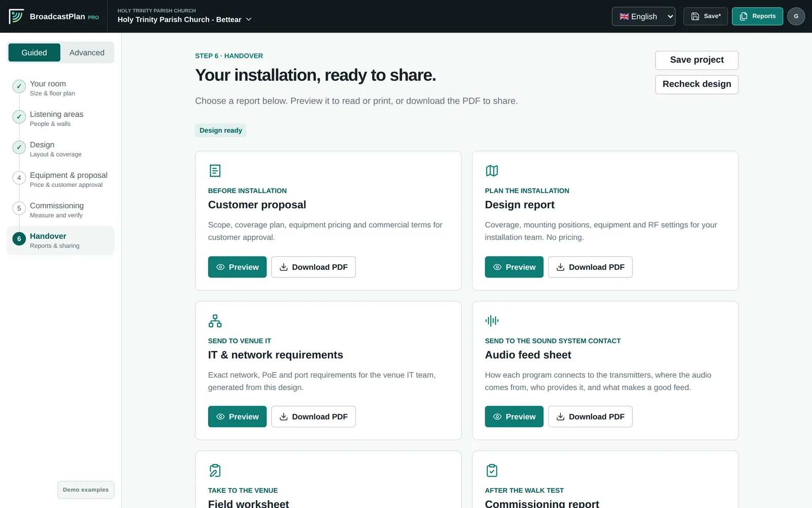Click the Design ready status badge
The height and width of the screenshot is (508, 812).
click(221, 131)
